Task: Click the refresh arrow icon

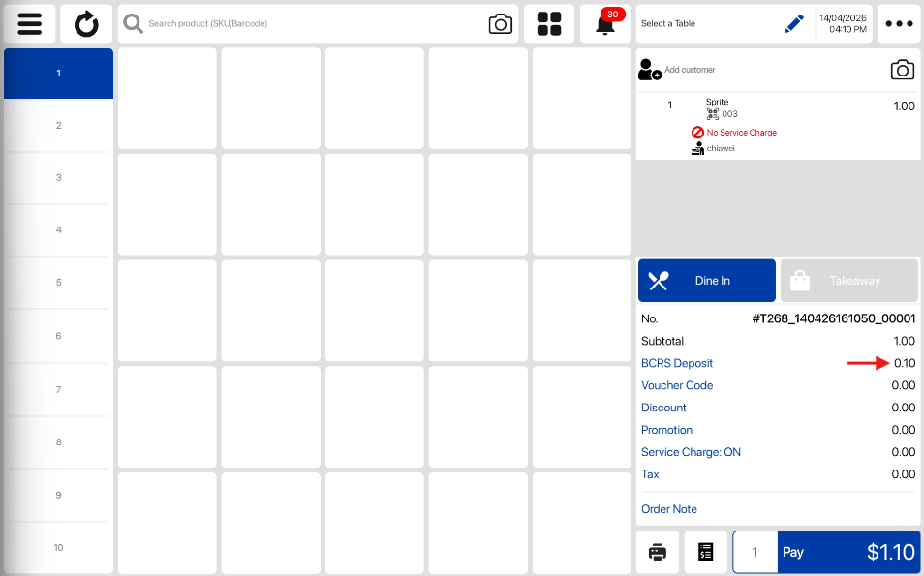Action: click(86, 24)
